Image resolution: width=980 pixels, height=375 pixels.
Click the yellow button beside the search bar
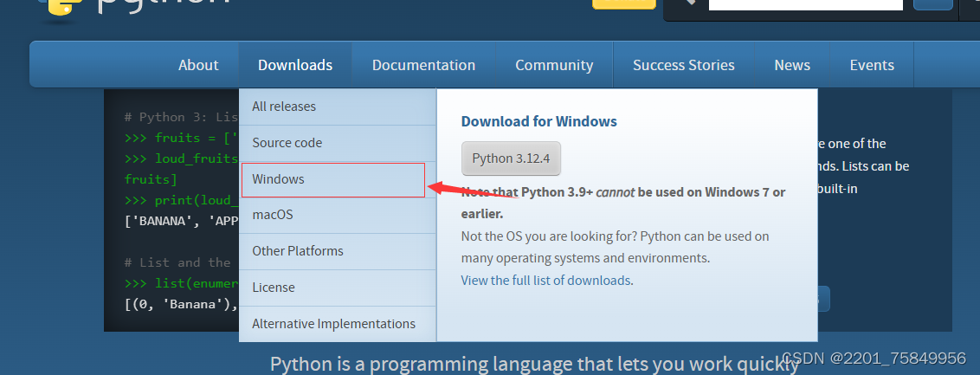point(623,4)
